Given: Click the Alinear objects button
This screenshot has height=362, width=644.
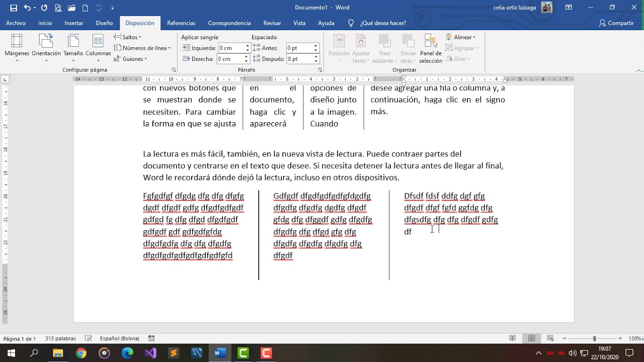Looking at the screenshot, I should (x=461, y=37).
